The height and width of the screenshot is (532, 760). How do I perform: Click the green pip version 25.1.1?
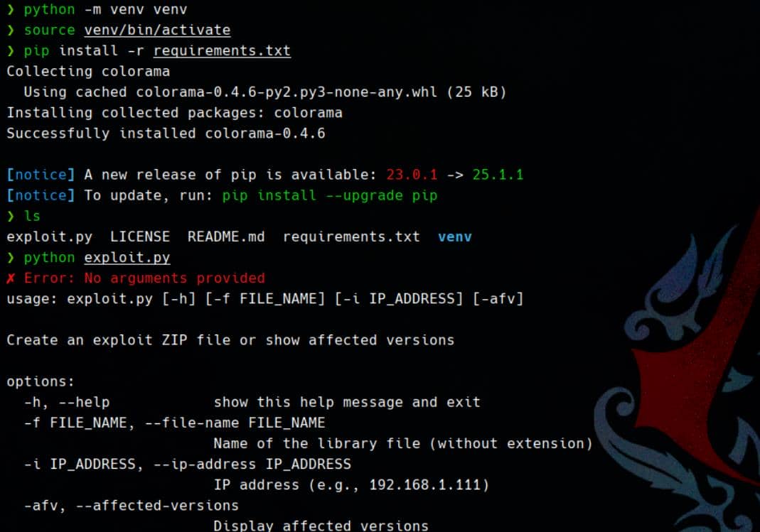[x=498, y=175]
